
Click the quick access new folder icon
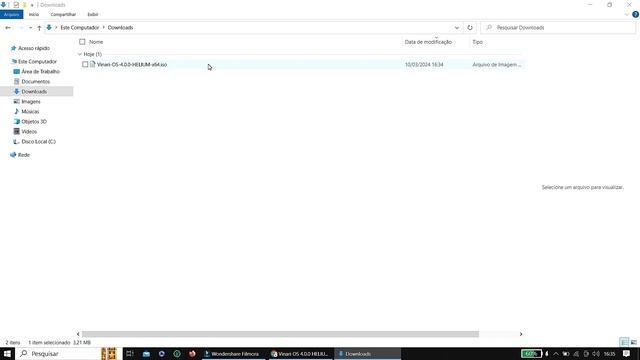tap(24, 5)
